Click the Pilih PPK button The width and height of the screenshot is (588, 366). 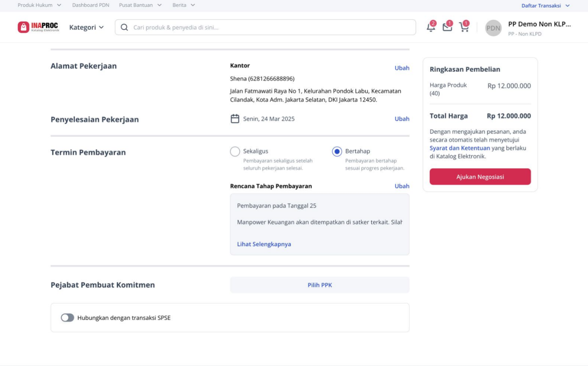(x=320, y=285)
